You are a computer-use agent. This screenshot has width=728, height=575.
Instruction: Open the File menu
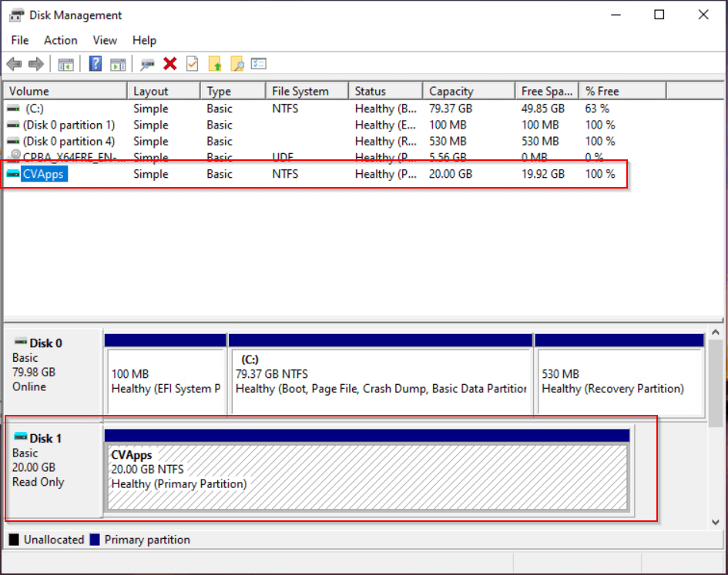[x=20, y=40]
